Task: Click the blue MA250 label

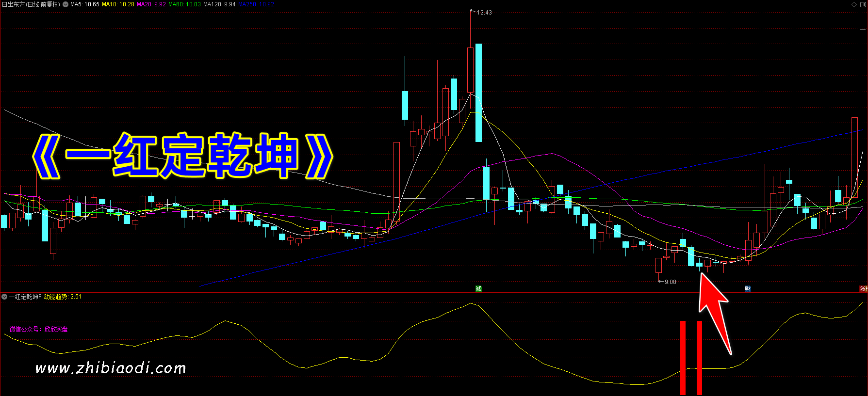Action: tap(256, 4)
